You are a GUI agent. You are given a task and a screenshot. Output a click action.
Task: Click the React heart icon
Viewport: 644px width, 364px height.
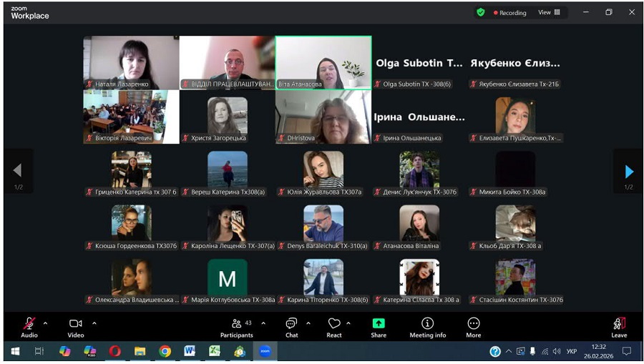point(334,325)
